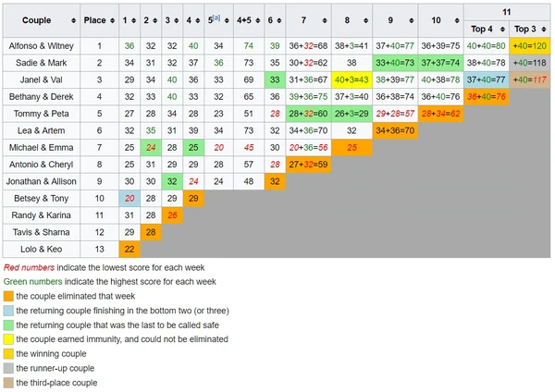Screen dimensions: 555x392
Task: Sort the Top 3 column arrows
Action: (x=544, y=29)
